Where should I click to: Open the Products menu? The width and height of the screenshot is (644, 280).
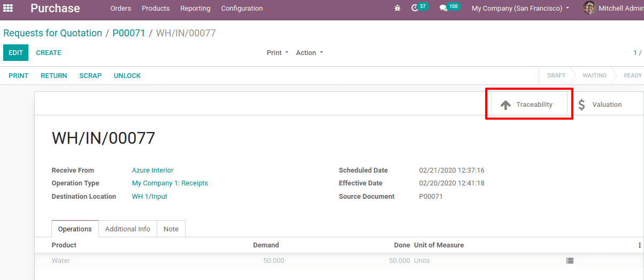[156, 9]
